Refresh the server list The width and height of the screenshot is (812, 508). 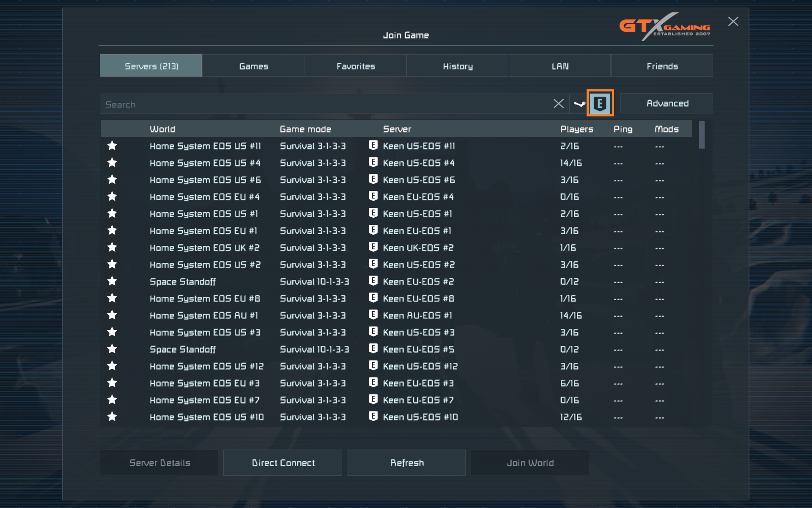406,463
